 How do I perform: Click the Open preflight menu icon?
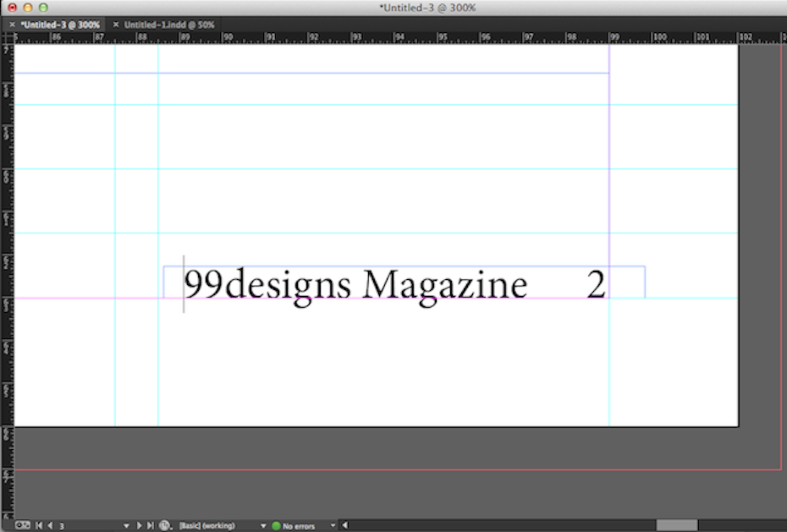164,525
